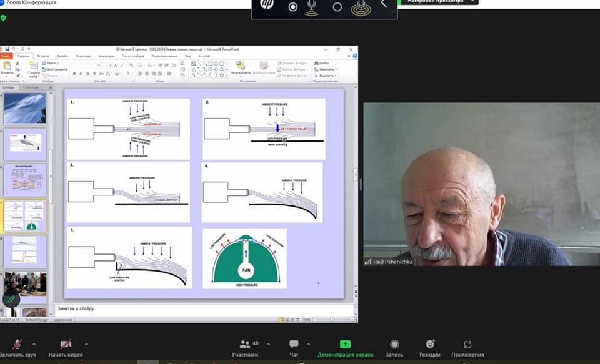This screenshot has height=364, width=600.
Task: Collapse the HP audio bar with left chevron
Action: tap(384, 5)
